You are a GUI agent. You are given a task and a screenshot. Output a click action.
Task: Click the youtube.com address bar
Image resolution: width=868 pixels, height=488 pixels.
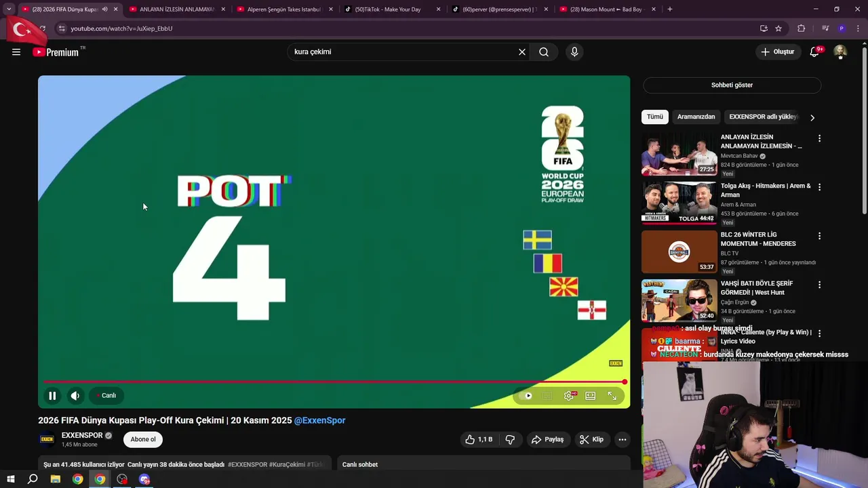(x=407, y=28)
